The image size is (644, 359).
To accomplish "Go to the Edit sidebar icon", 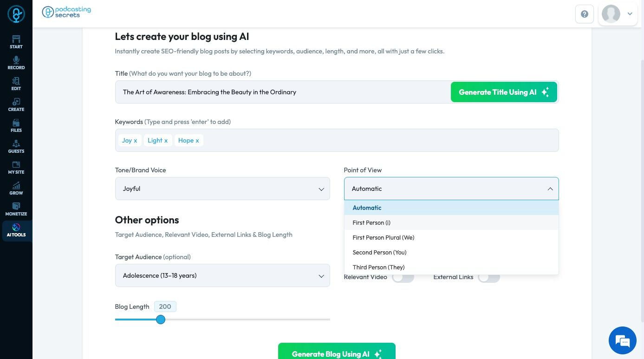I will coord(16,84).
